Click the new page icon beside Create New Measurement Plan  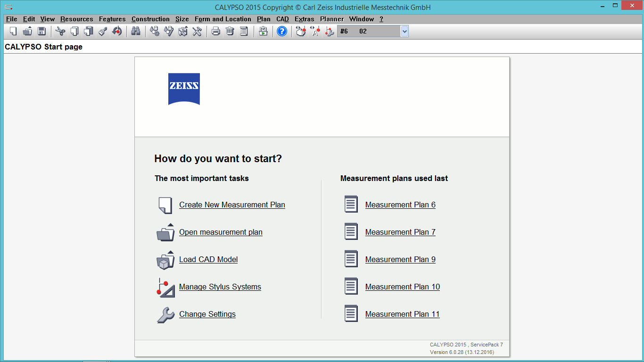tap(165, 205)
